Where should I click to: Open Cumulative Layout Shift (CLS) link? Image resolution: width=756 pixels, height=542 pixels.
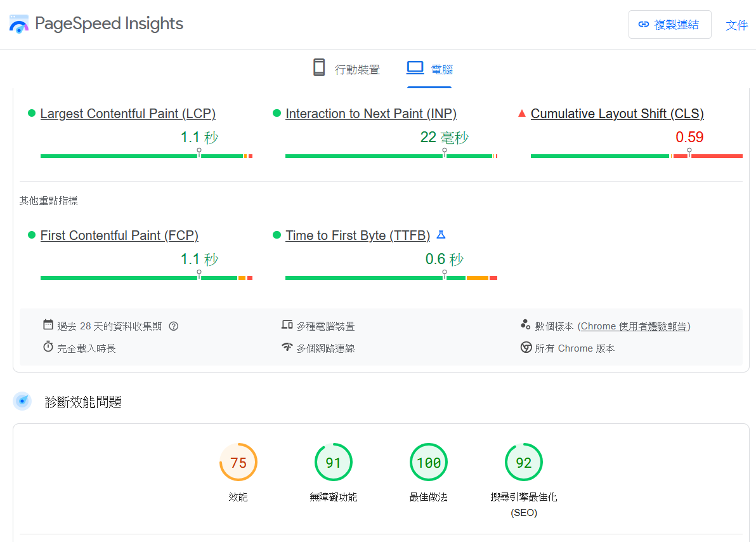[x=617, y=114]
